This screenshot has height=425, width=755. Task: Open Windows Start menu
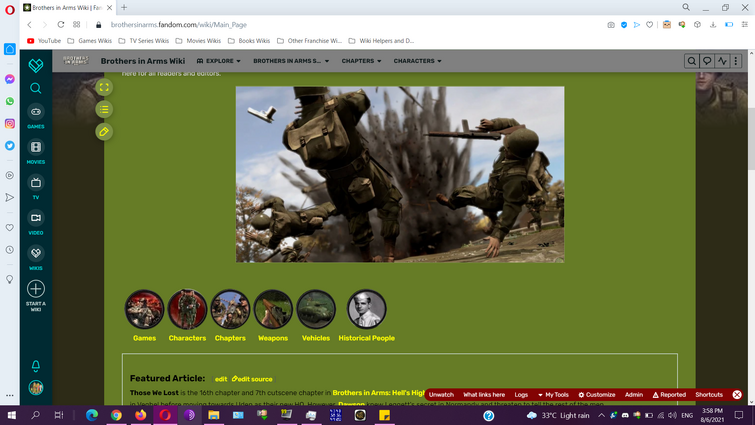(x=12, y=415)
